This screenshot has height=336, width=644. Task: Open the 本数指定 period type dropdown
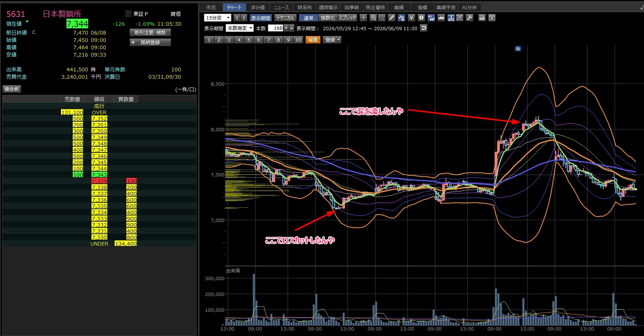coord(240,28)
